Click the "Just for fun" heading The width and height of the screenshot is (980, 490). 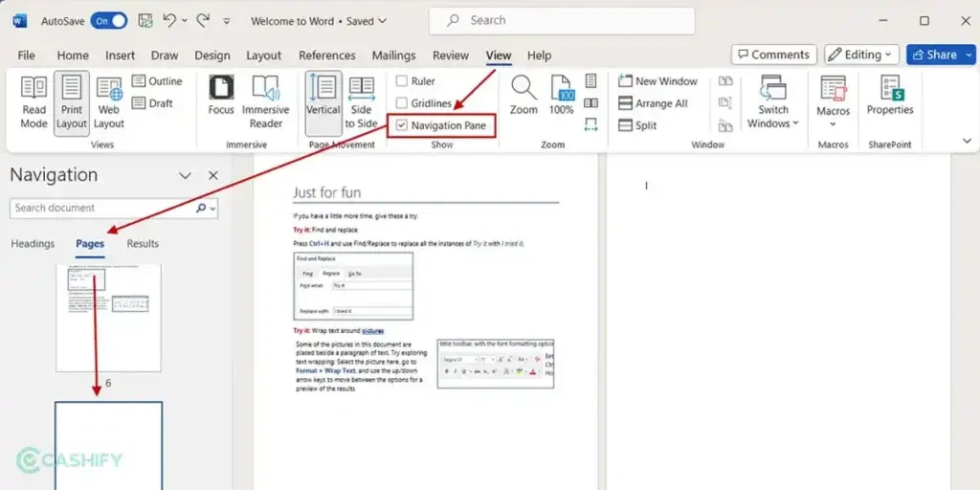(326, 191)
